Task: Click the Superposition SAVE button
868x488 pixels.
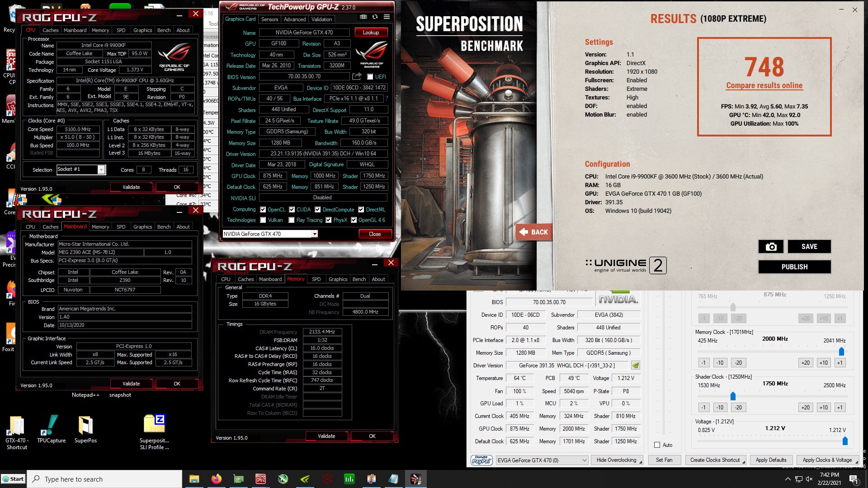Action: tap(809, 247)
